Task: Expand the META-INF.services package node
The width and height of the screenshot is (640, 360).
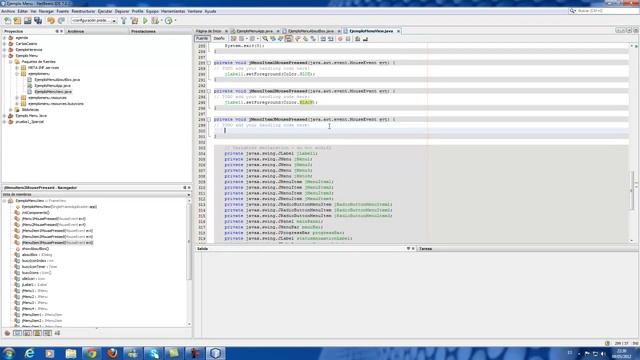Action: [x=17, y=68]
